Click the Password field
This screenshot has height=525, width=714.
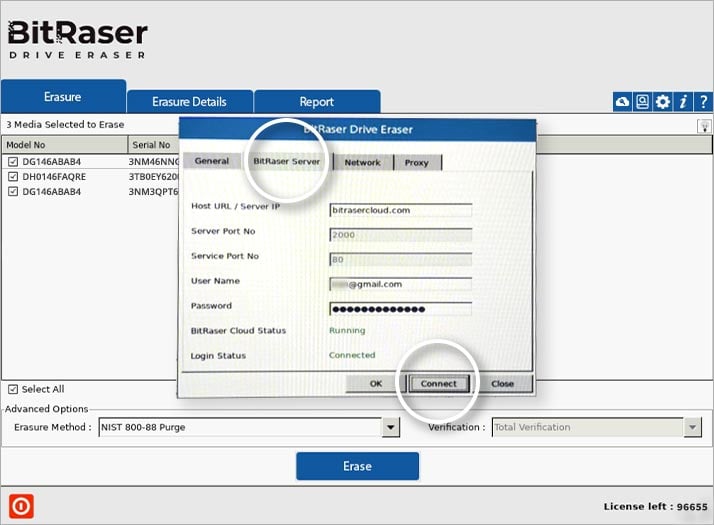pos(400,309)
